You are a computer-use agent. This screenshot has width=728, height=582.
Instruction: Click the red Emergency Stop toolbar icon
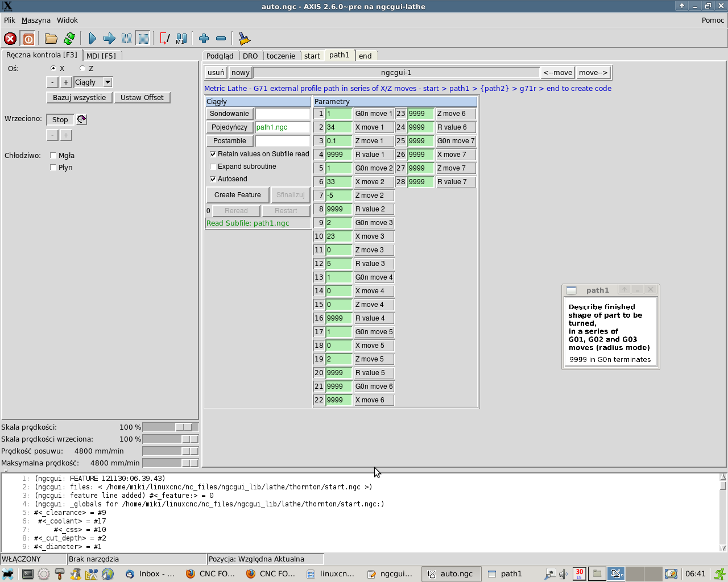pos(10,39)
